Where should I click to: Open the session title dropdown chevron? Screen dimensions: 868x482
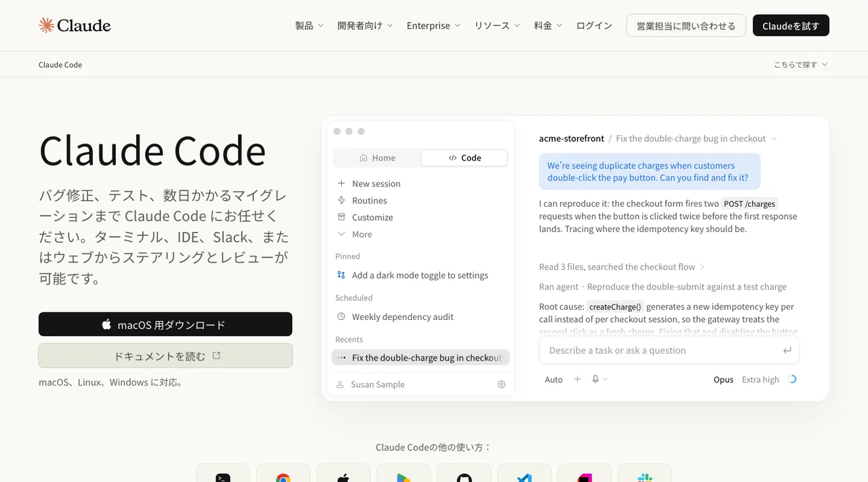[774, 139]
